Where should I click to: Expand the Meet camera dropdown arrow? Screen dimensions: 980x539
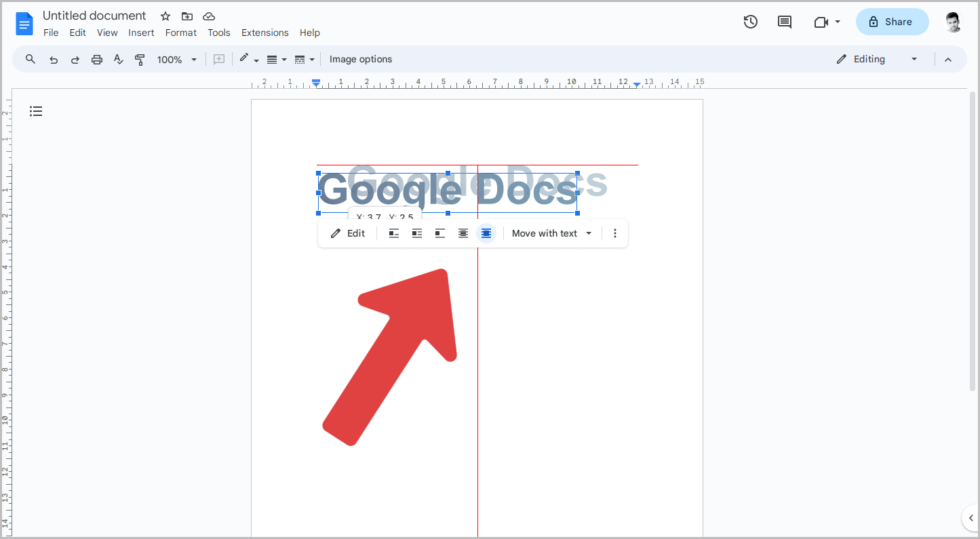(x=838, y=22)
